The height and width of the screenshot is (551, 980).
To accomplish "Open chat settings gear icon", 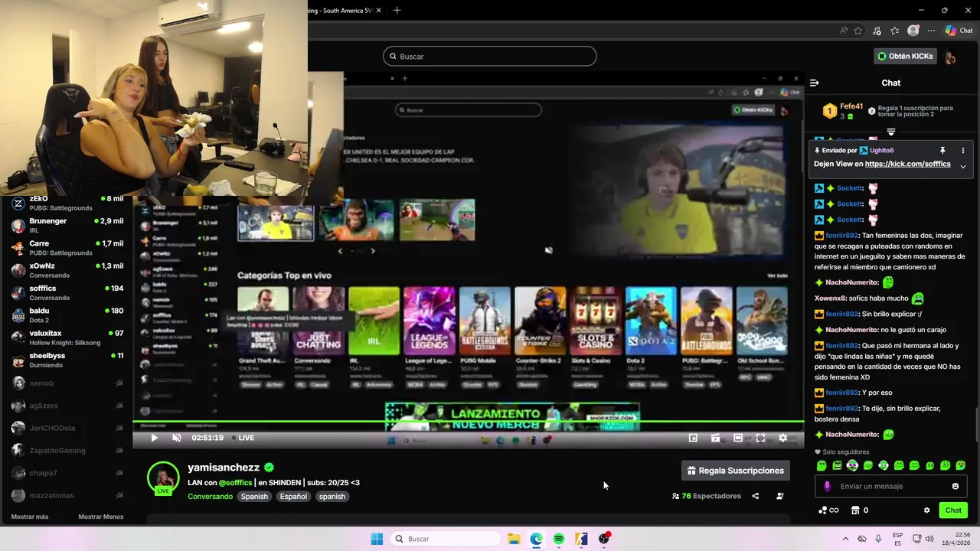I will (x=926, y=510).
